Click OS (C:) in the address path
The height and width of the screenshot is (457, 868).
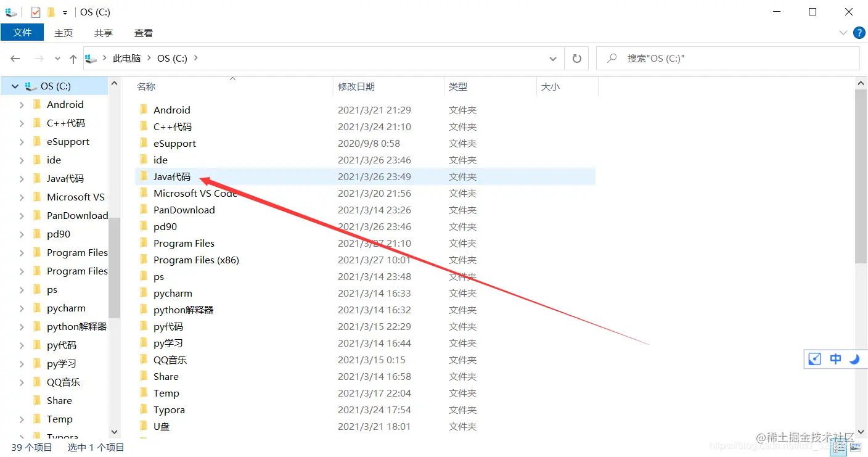point(172,59)
